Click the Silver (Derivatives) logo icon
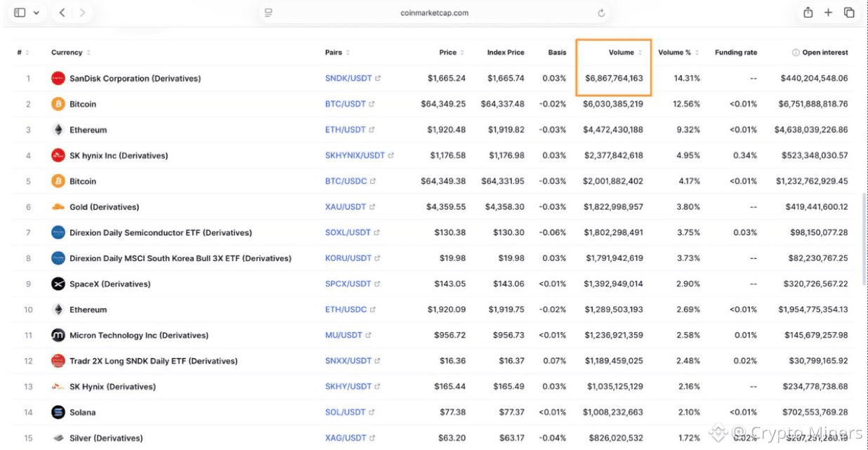Viewport: 868px width, 450px height. 58,438
